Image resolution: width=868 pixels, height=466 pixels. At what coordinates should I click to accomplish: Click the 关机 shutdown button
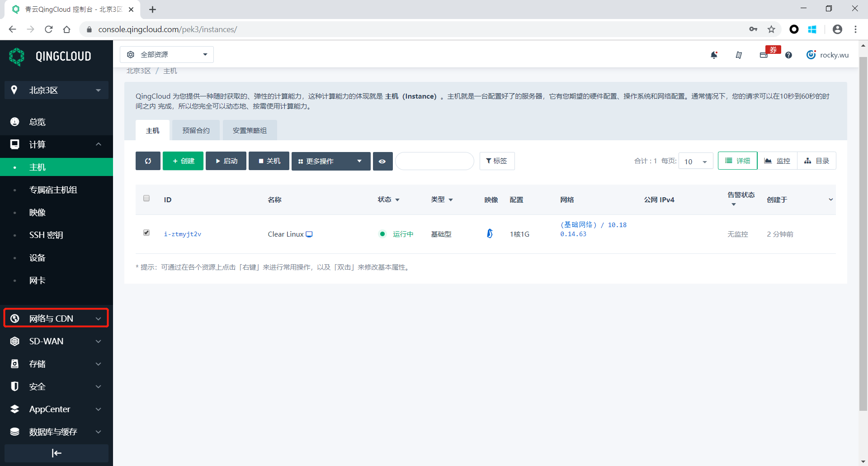click(269, 161)
